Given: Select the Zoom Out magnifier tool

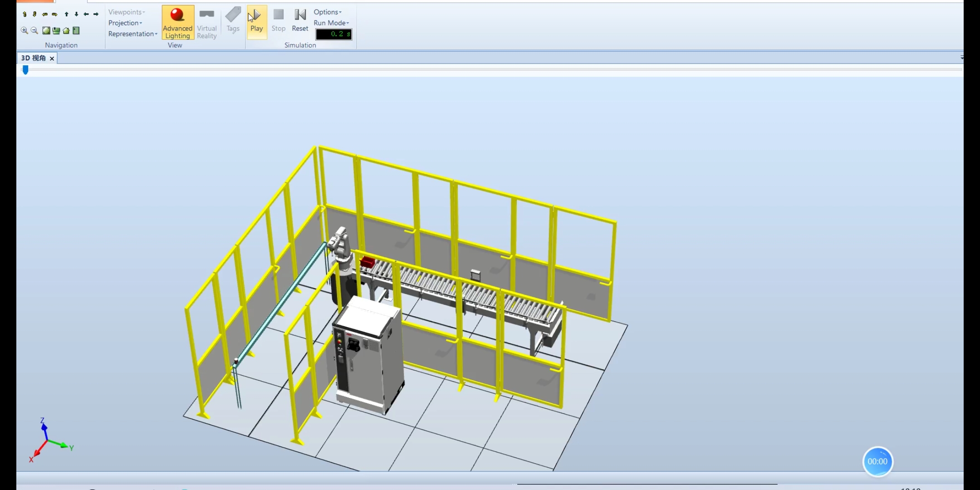Looking at the screenshot, I should coord(34,31).
